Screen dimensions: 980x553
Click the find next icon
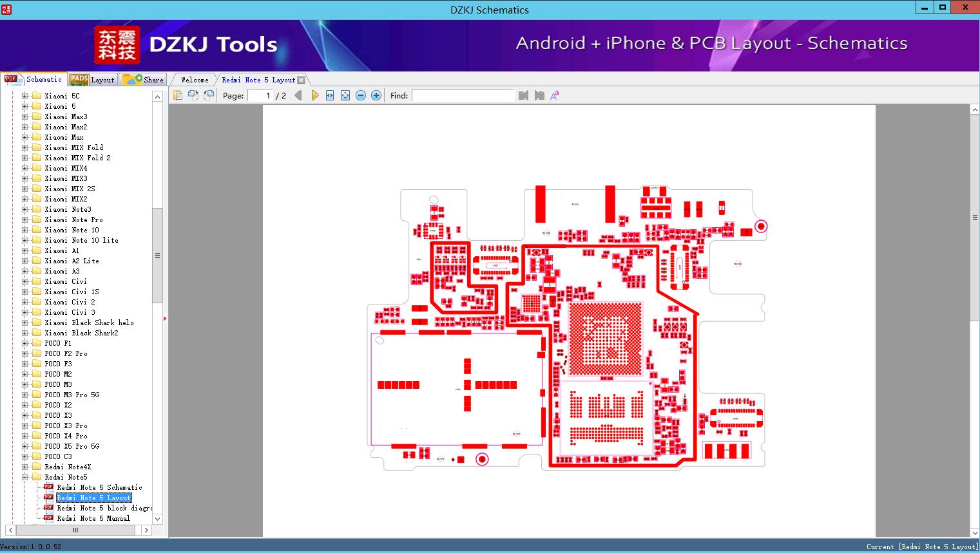539,95
